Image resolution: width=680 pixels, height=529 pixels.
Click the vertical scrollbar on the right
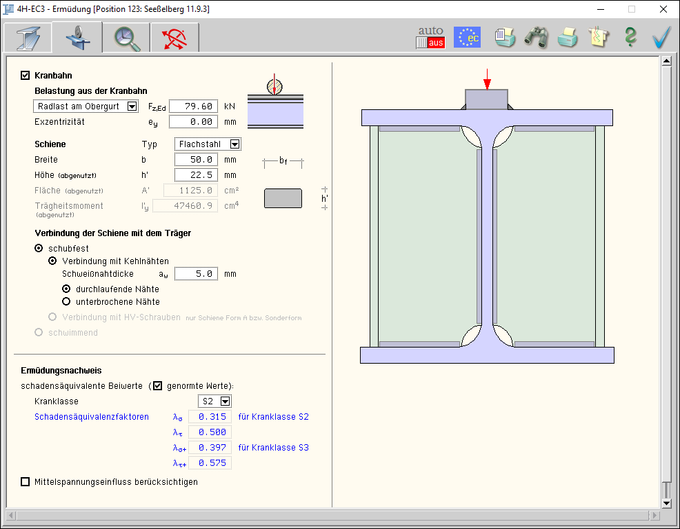coord(667,280)
